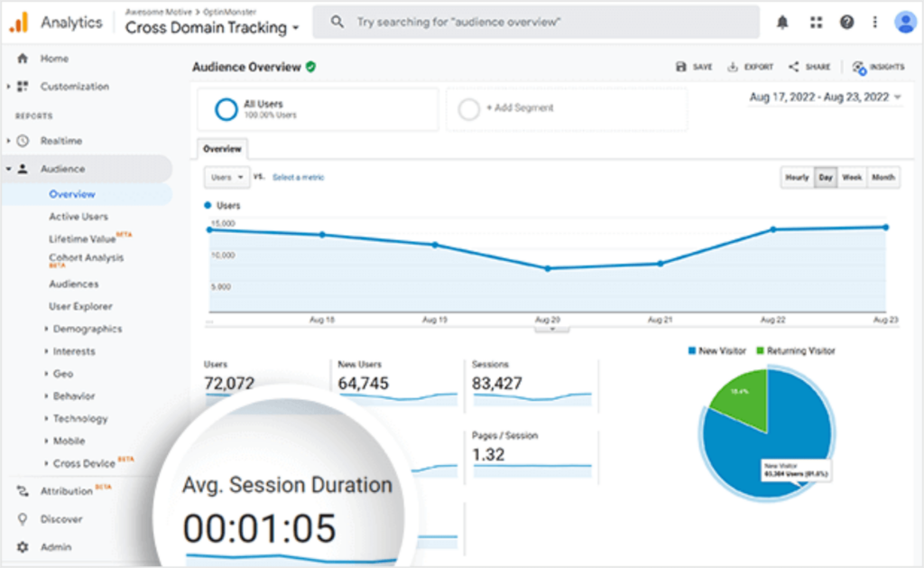Click the Add Segment radio circle
Screen dimensions: 924x568
coord(468,108)
